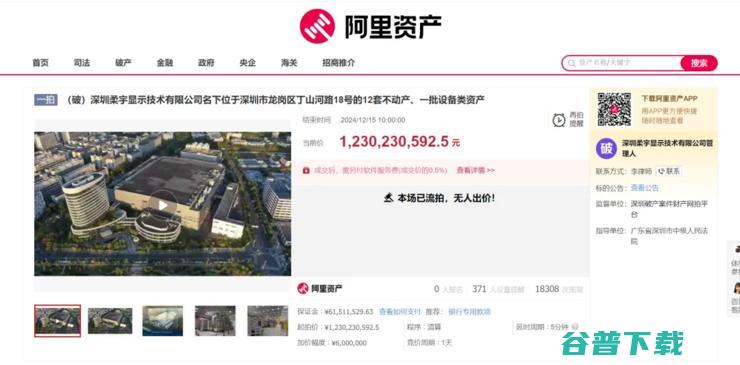Click the red 搜索 button
The height and width of the screenshot is (365, 740).
699,63
